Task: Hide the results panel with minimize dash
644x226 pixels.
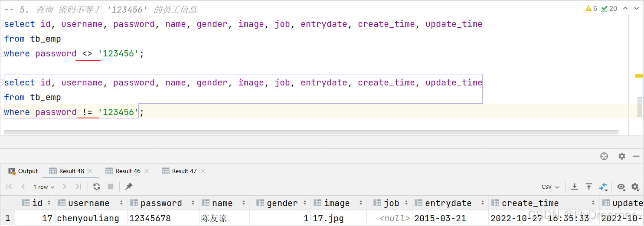Action: tap(636, 156)
